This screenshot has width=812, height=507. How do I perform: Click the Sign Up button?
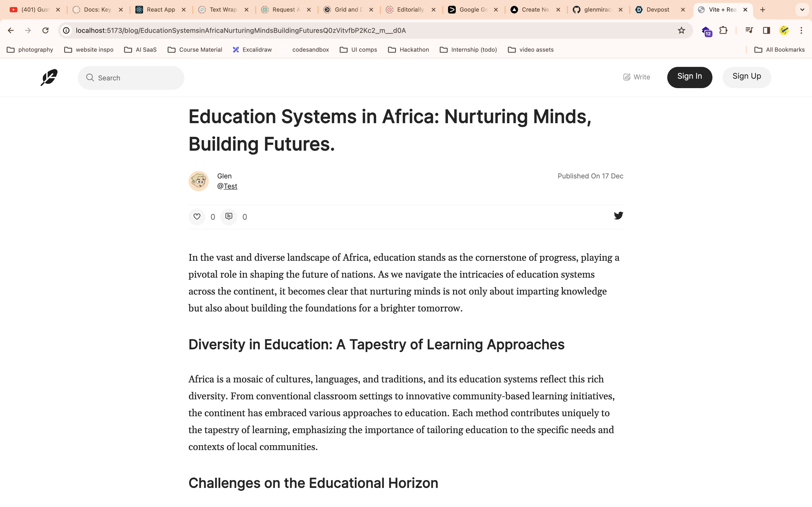point(747,77)
